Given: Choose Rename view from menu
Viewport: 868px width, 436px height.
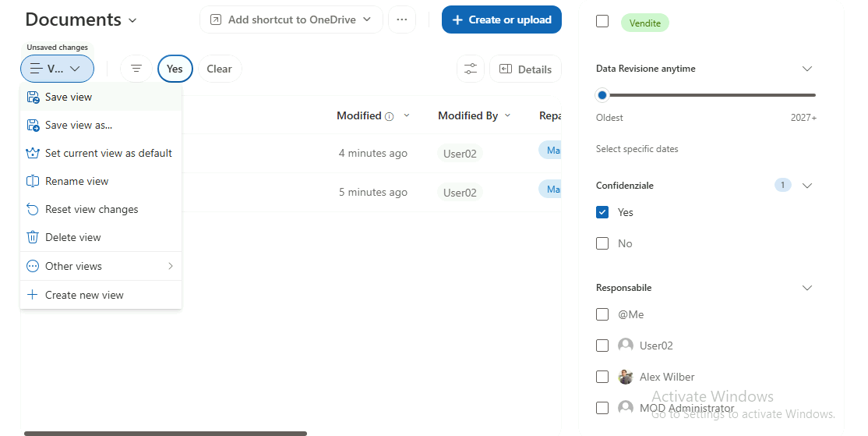Looking at the screenshot, I should [101, 181].
